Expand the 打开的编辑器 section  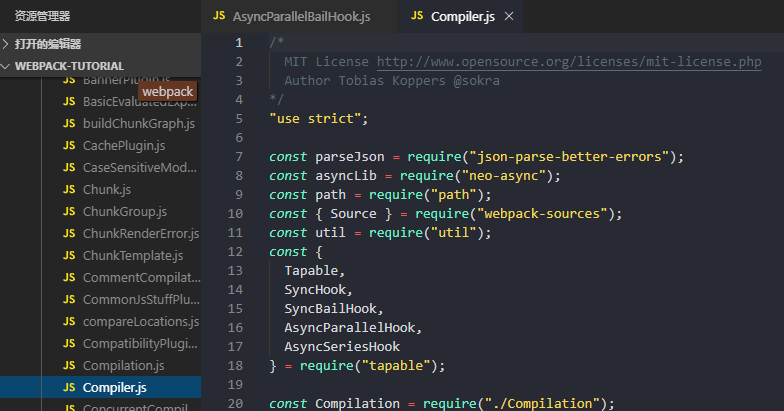(x=100, y=44)
